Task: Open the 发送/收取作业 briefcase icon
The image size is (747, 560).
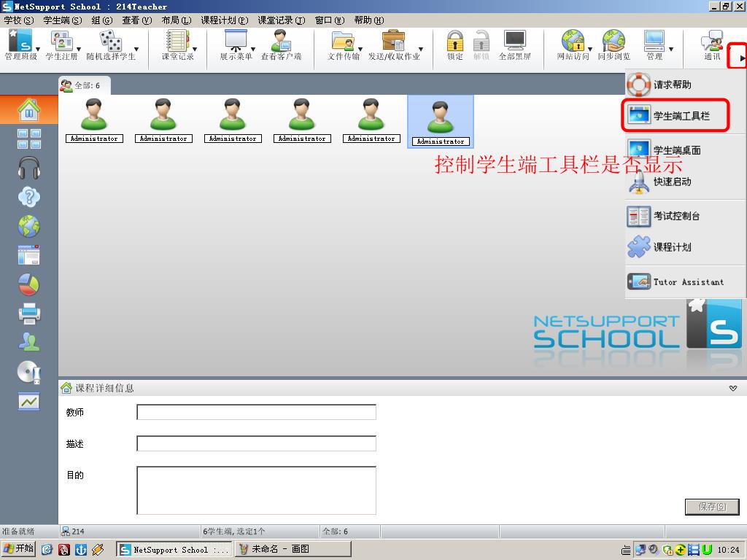Action: point(393,44)
